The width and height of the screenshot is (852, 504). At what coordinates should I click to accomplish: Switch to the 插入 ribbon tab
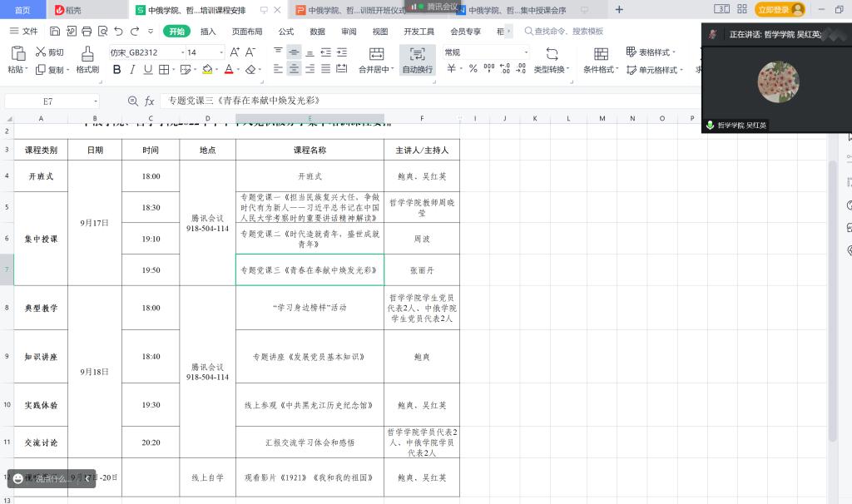(x=208, y=32)
